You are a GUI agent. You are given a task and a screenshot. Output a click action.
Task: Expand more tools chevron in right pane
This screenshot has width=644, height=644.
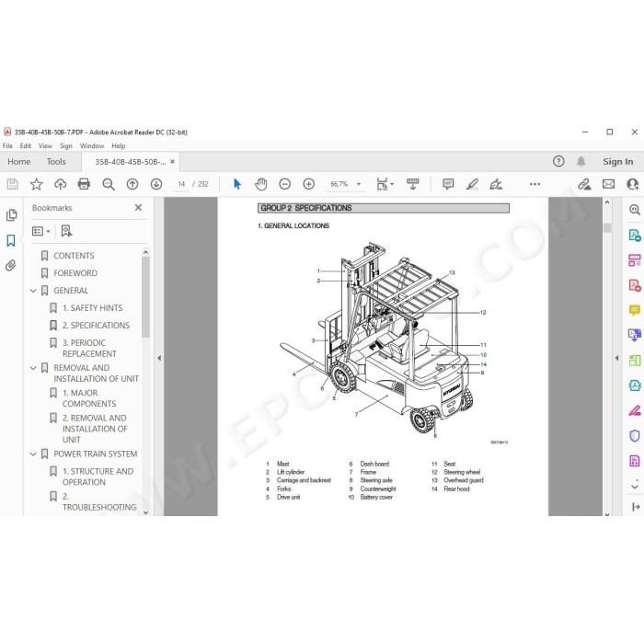[x=635, y=487]
